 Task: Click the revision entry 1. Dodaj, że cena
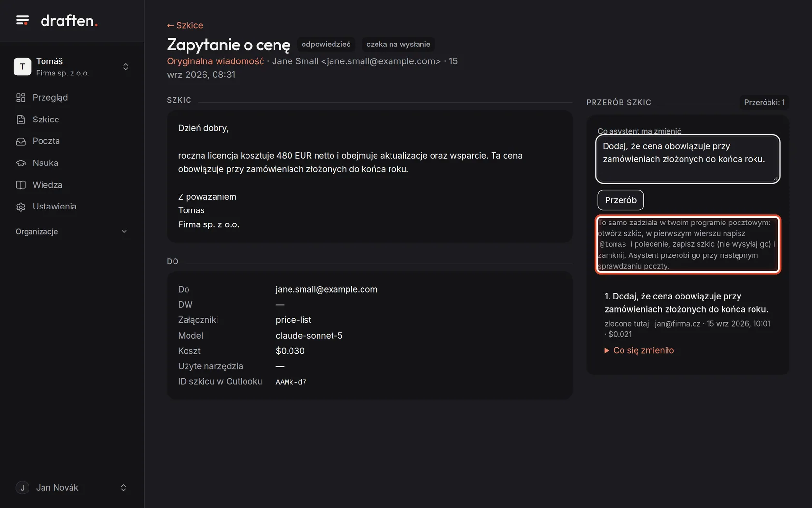[x=686, y=302]
